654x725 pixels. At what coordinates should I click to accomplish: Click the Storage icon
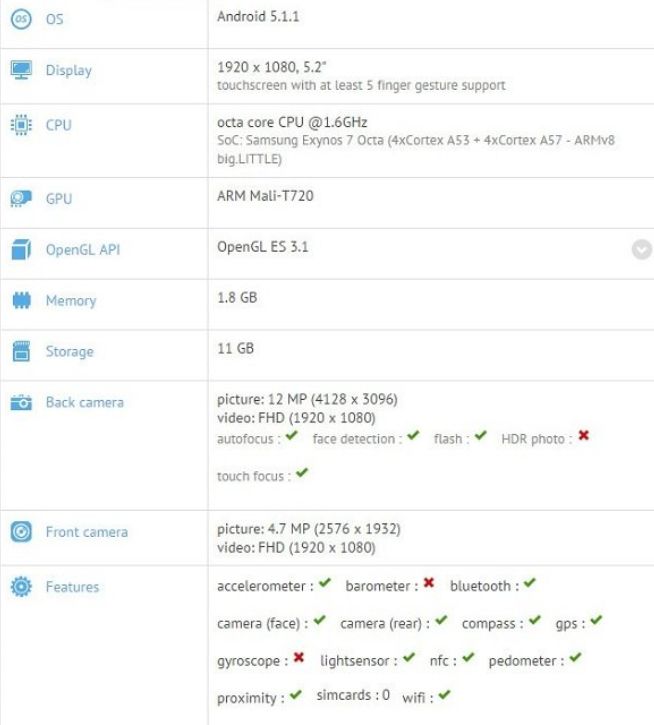(21, 352)
